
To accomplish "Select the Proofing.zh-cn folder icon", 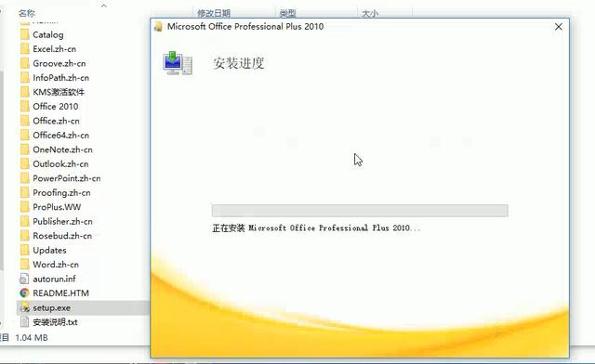I will [x=25, y=193].
